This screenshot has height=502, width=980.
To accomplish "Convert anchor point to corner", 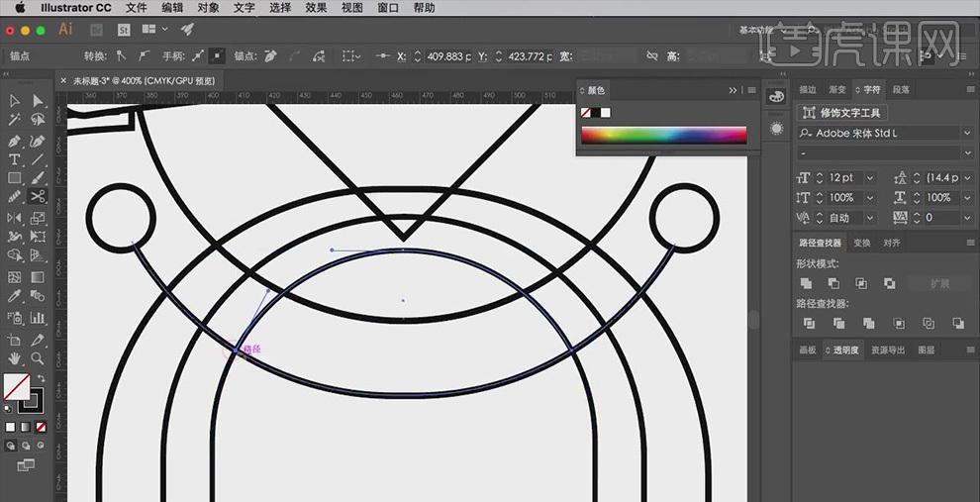I will pos(121,56).
